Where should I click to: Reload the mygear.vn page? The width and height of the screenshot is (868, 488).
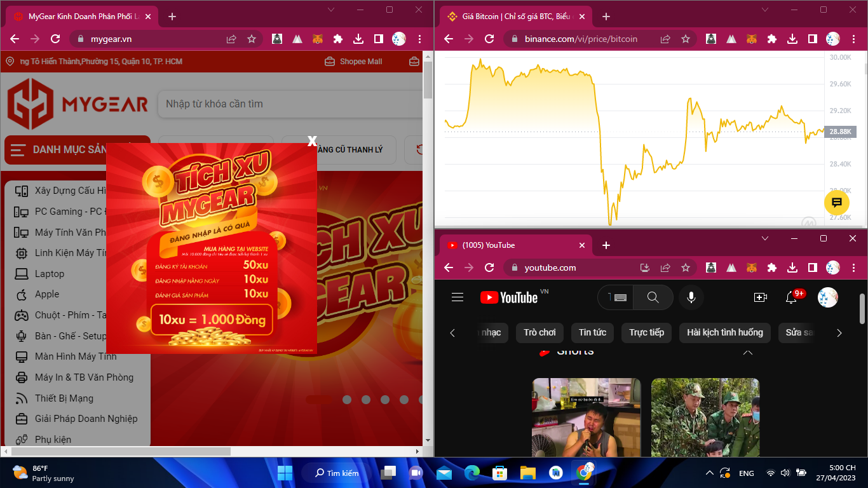pyautogui.click(x=55, y=39)
